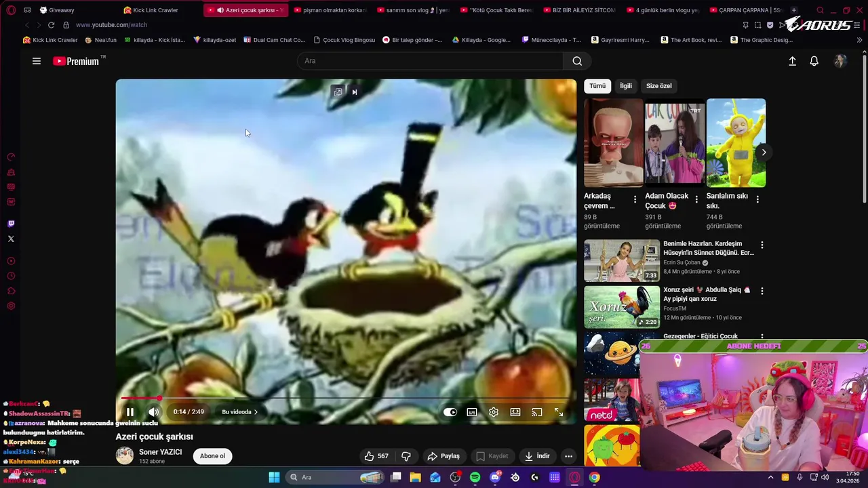This screenshot has height=488, width=868.
Task: Open the 'Çocuk Vlog Bingosu' bookmark
Action: point(344,40)
